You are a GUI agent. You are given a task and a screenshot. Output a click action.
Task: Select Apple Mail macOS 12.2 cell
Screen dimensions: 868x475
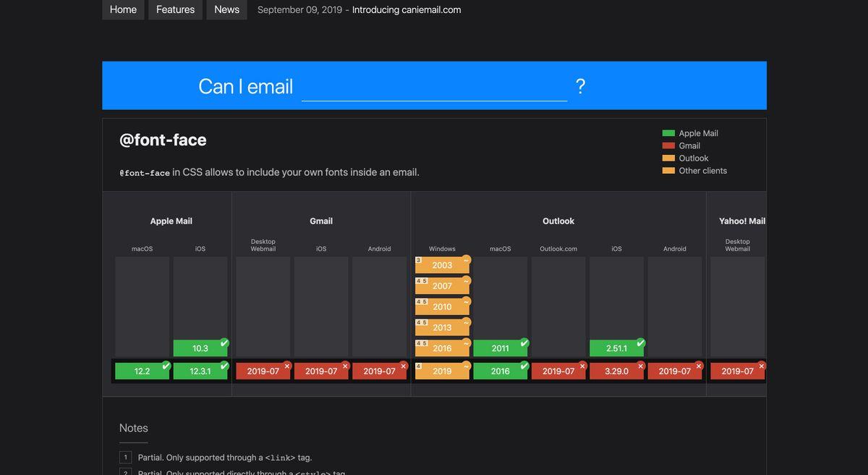142,371
